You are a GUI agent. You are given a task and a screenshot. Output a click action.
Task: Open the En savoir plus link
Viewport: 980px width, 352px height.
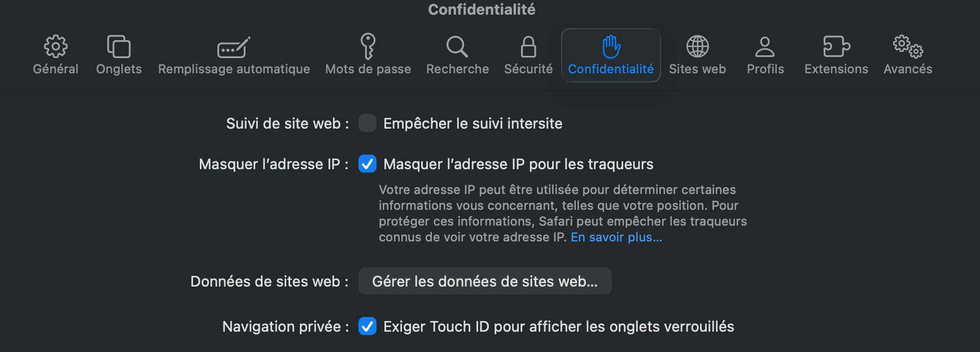[x=615, y=237]
